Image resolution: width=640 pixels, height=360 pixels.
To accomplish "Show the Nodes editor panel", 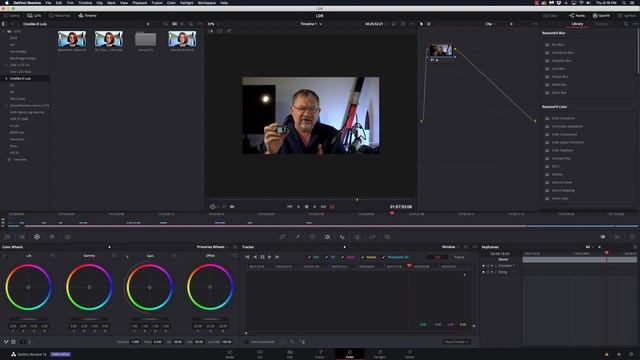I will (x=577, y=16).
